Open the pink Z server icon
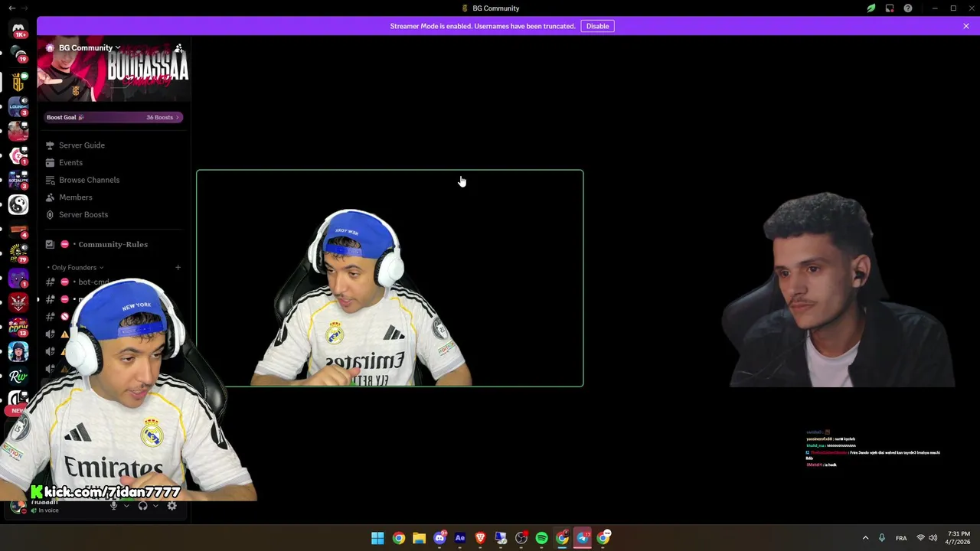Screen dimensions: 980x551 coord(18,155)
